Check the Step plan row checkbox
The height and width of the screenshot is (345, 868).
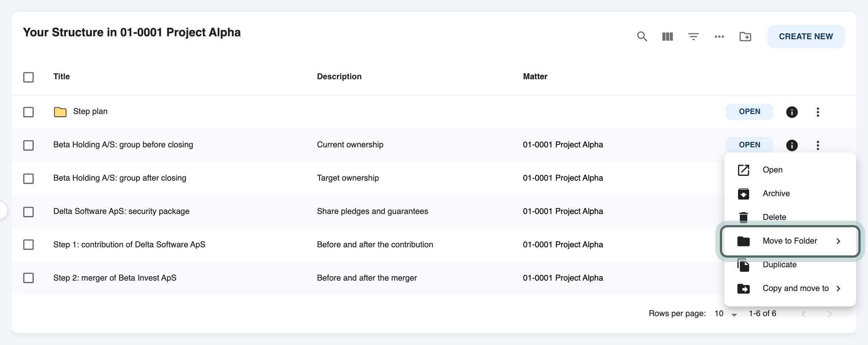[x=29, y=112]
